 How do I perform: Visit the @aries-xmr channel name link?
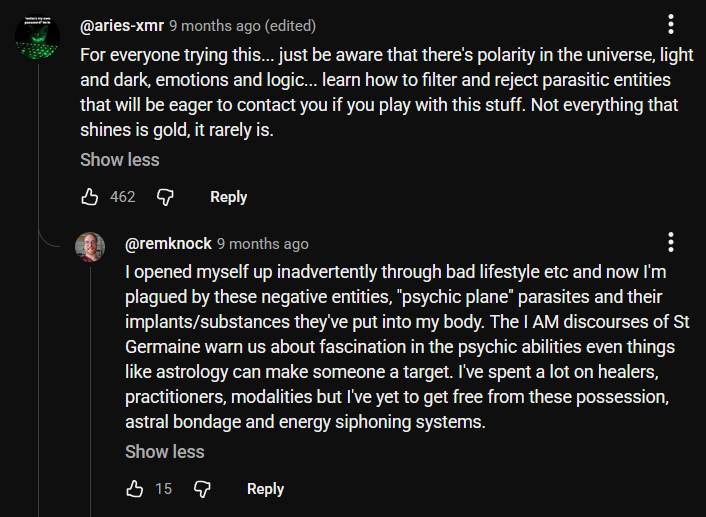coord(122,26)
